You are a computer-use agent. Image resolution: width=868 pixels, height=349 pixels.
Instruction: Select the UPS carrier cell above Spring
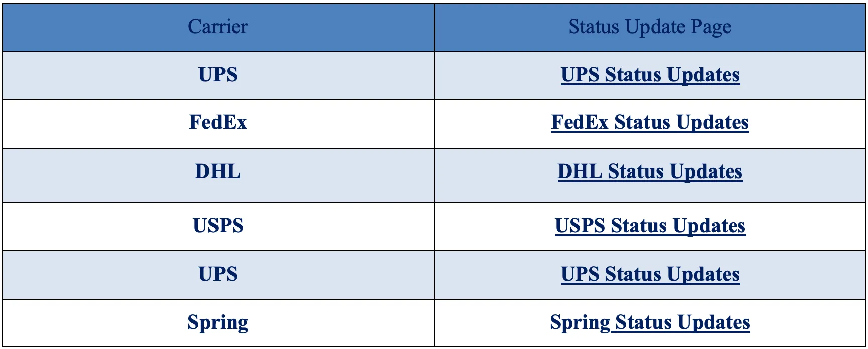pos(218,275)
